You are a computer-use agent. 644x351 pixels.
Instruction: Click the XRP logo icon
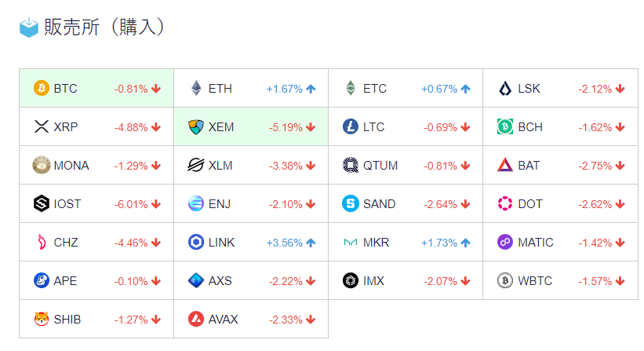pyautogui.click(x=42, y=127)
